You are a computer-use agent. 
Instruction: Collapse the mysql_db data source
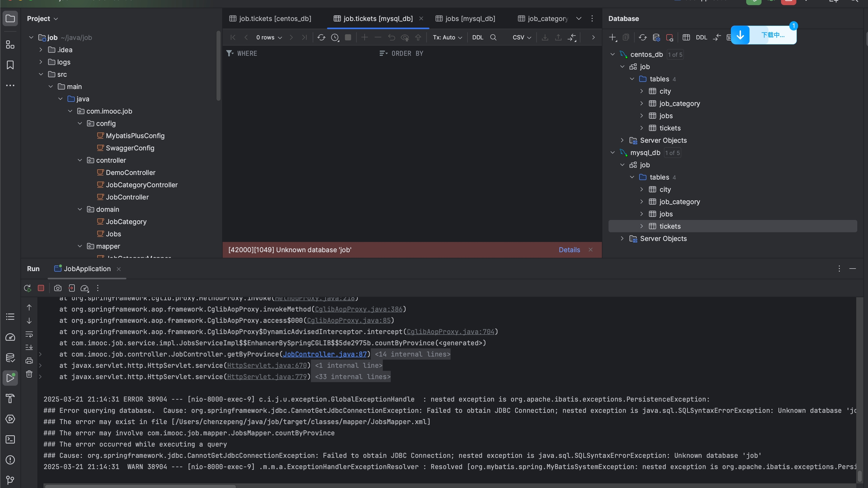(613, 152)
